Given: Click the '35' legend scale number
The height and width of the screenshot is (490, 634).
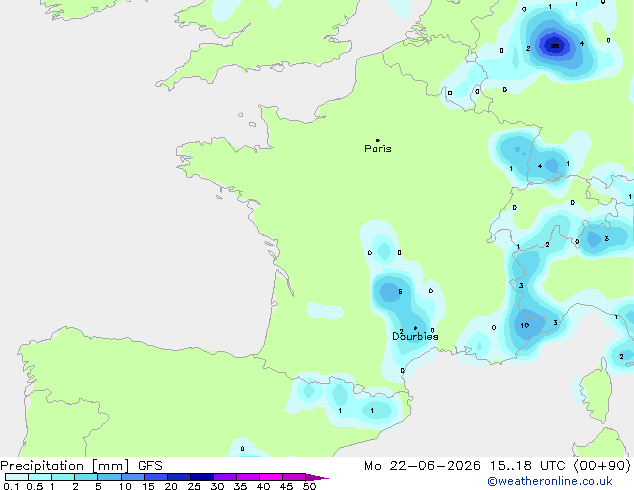Looking at the screenshot, I should point(240,486).
